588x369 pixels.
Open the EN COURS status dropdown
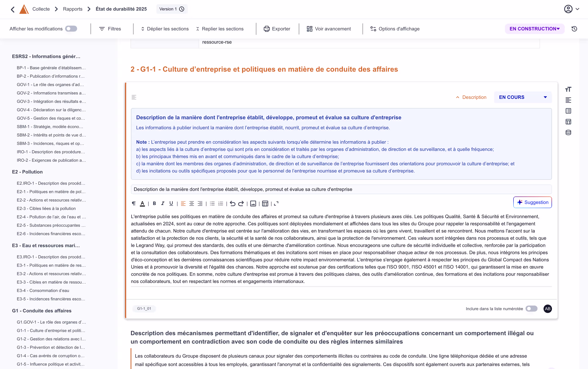(x=523, y=97)
